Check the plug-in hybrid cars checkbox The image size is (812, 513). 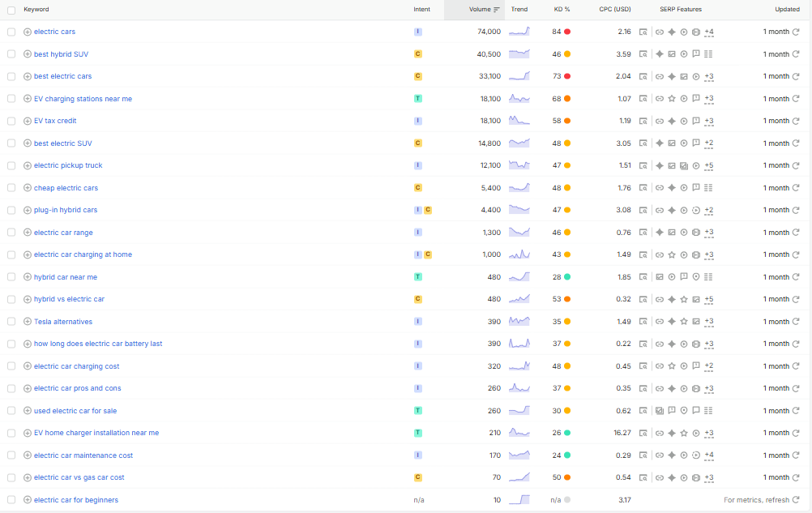pos(11,210)
